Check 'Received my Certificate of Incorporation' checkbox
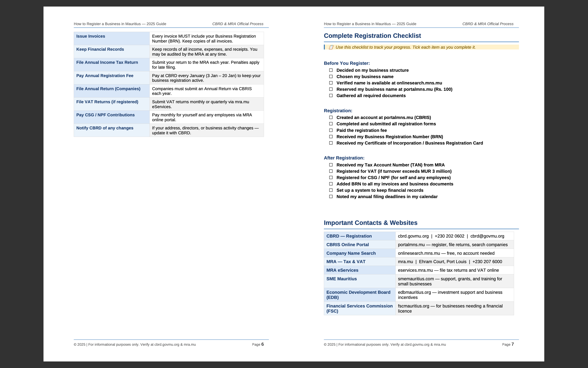The image size is (588, 368). tap(331, 143)
